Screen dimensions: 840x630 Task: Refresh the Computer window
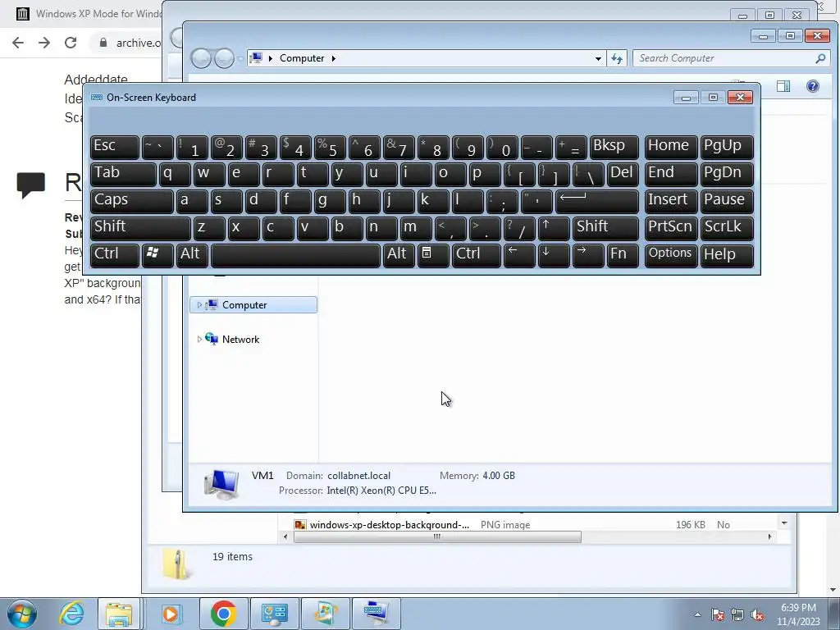[x=617, y=58]
